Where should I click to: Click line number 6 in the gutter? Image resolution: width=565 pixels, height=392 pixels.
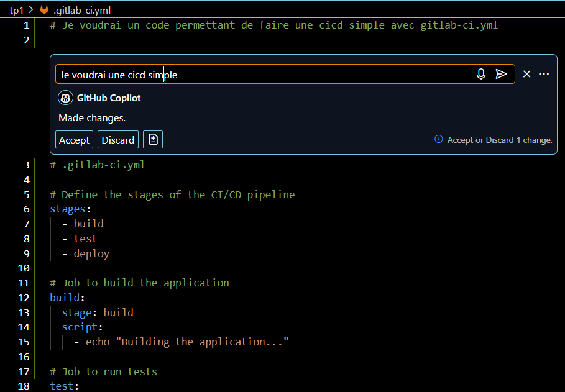tap(26, 209)
